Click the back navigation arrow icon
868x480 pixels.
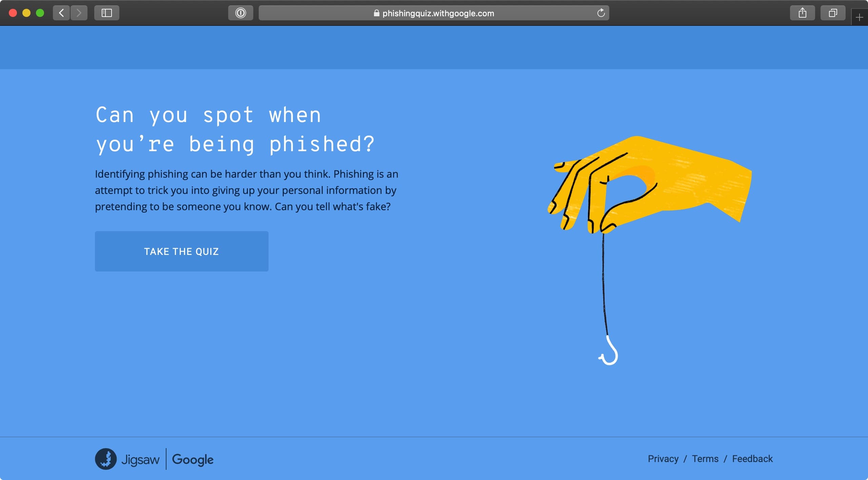[62, 13]
